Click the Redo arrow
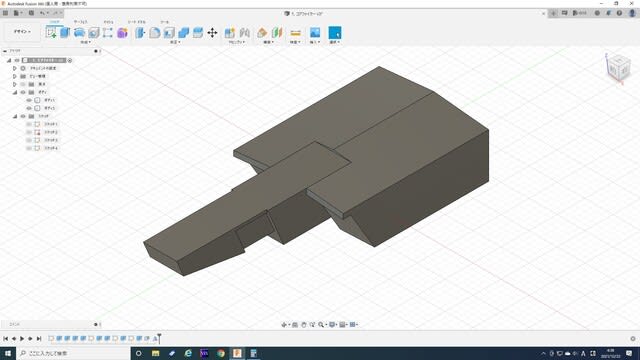The image size is (640, 360). [x=56, y=13]
